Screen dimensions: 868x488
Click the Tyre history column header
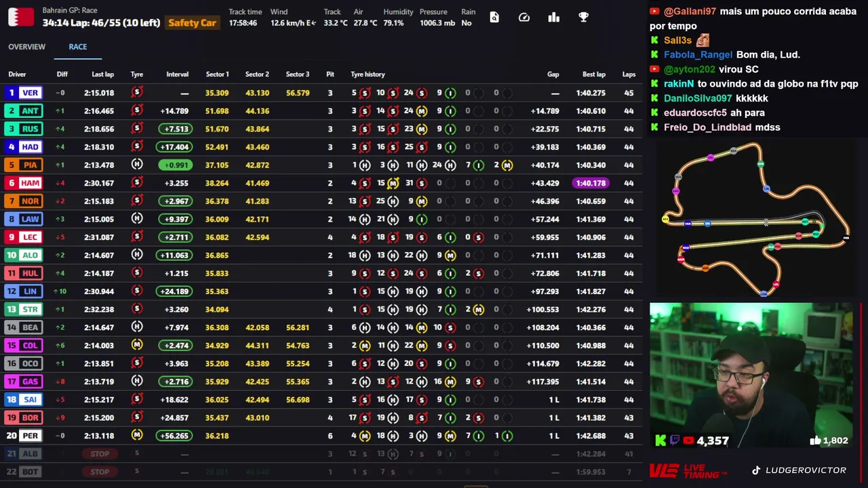368,75
